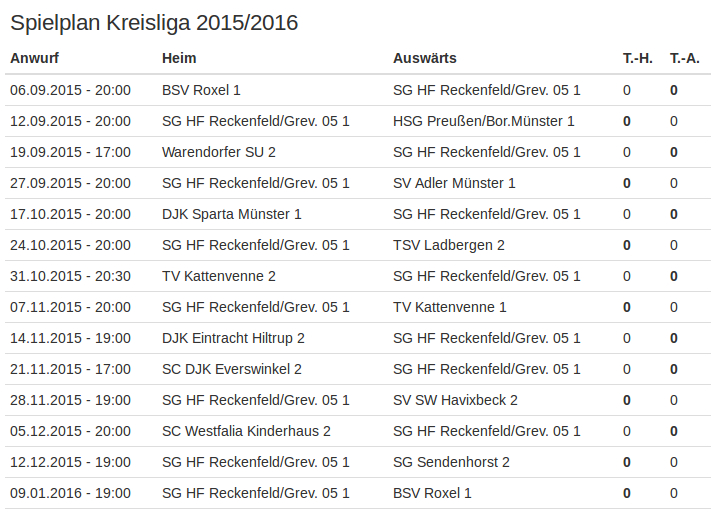Click the date 12.09.2015 - 20:00
This screenshot has width=721, height=516.
(70, 121)
